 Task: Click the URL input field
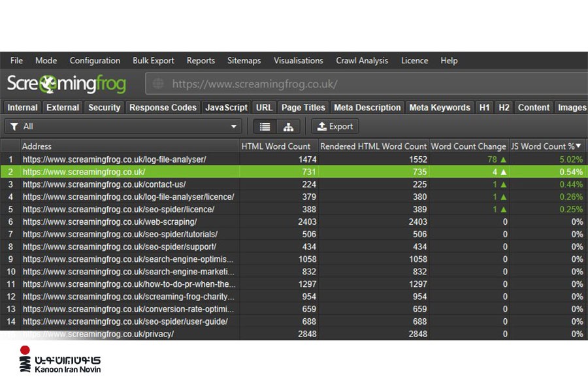366,84
